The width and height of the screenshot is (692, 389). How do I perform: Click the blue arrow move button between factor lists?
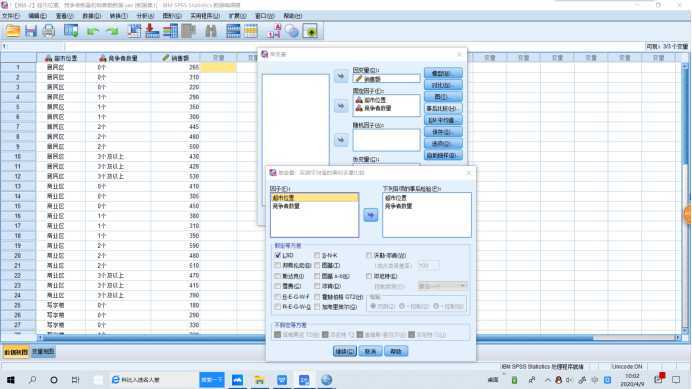[370, 215]
